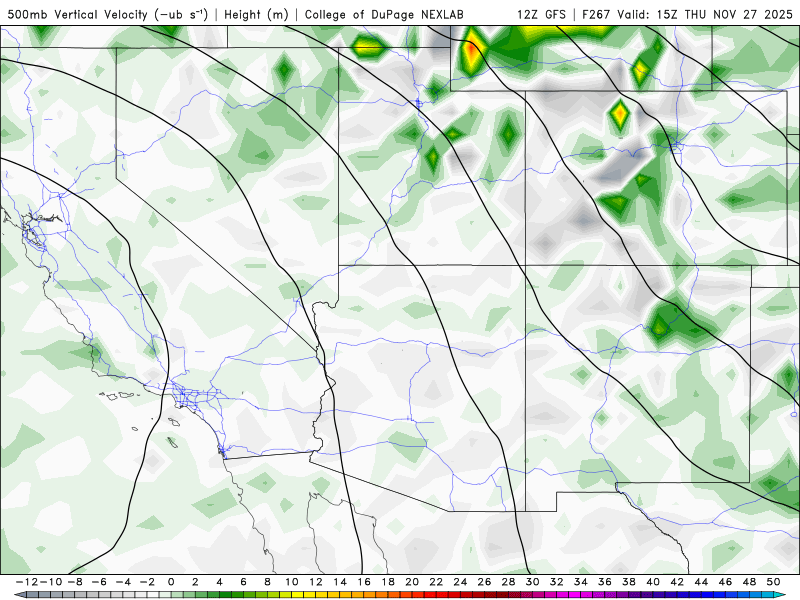The width and height of the screenshot is (800, 600).
Task: Click the '30' value on the color scale
Action: [533, 582]
